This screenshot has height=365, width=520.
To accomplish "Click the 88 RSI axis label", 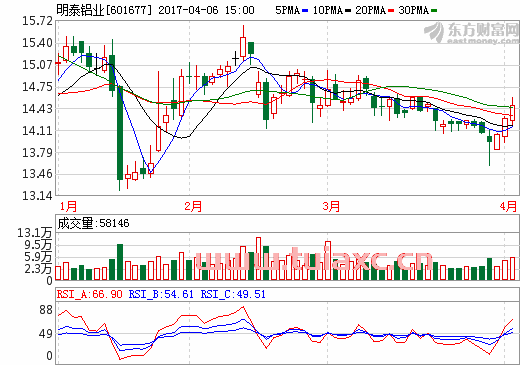I will tap(46, 310).
